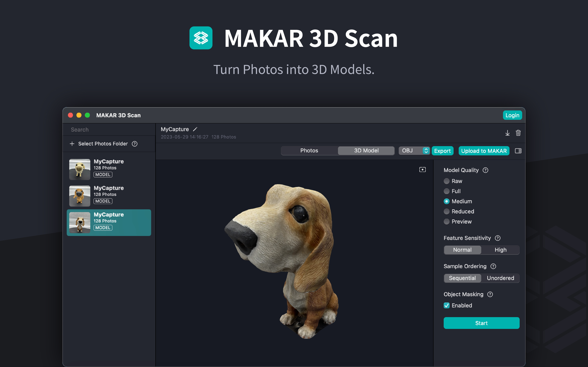Switch to the Photos tab
Image resolution: width=588 pixels, height=367 pixels.
click(309, 151)
